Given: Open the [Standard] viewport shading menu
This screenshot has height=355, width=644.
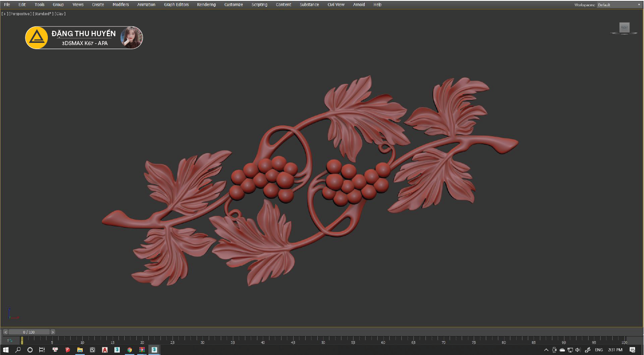Looking at the screenshot, I should pyautogui.click(x=43, y=14).
